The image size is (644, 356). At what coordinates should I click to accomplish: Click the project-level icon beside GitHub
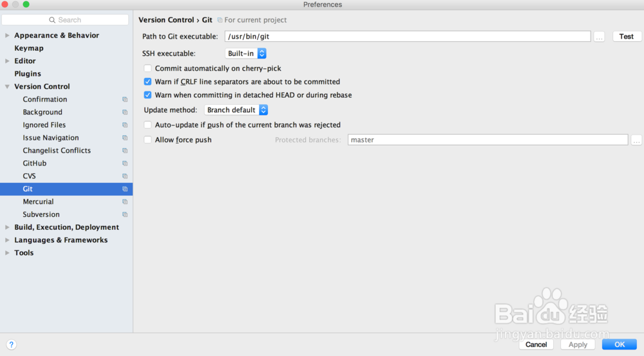(125, 164)
